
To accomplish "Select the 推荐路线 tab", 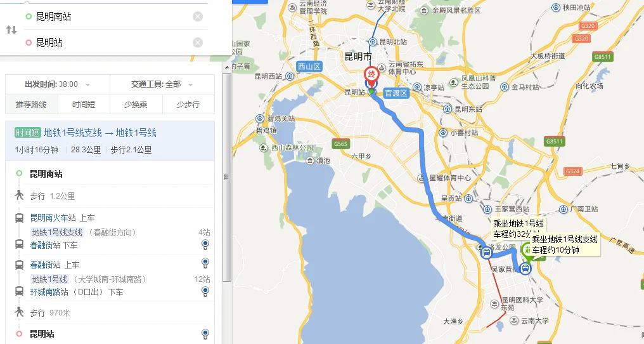I will [31, 105].
